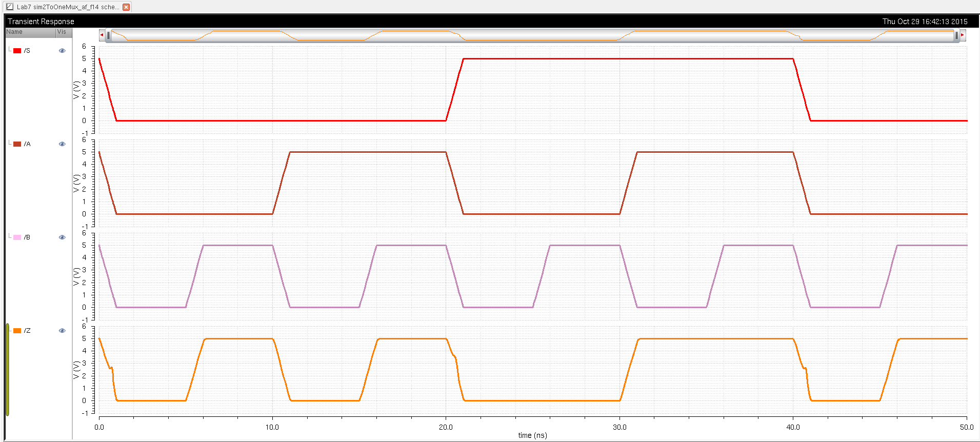The image size is (980, 442).
Task: Click the V (V) axis label of the /A plot
Action: coord(76,183)
